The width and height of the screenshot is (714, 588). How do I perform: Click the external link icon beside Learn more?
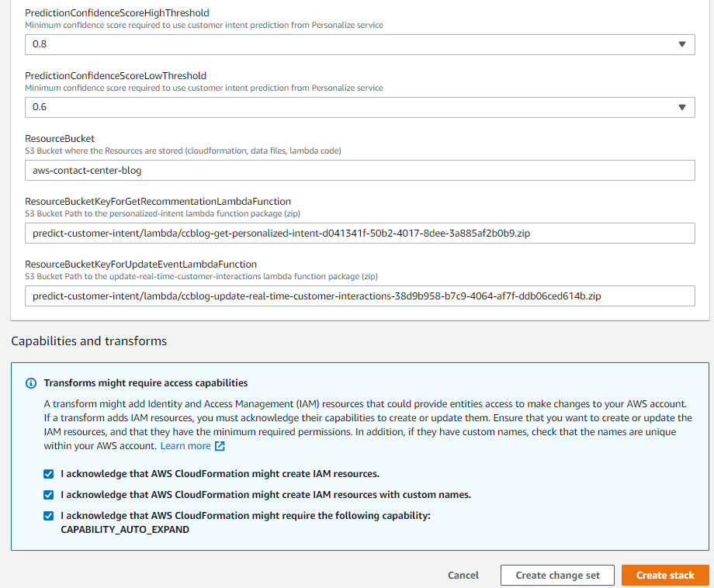218,445
